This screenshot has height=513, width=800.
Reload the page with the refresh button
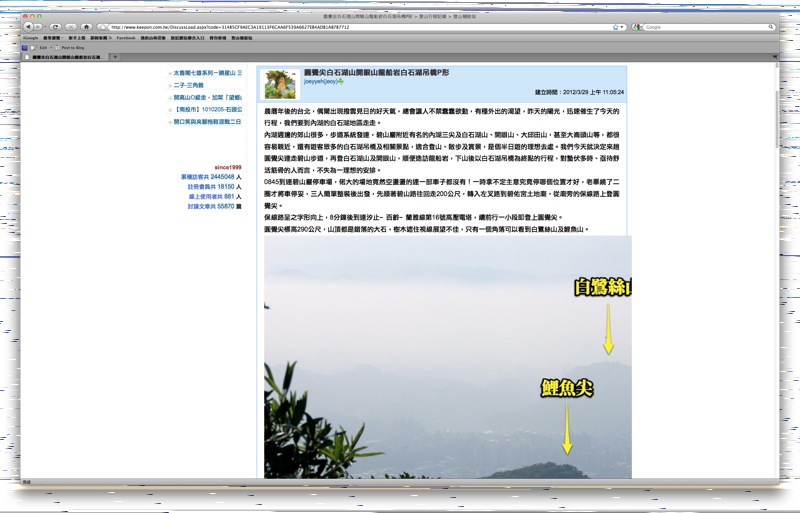click(x=55, y=27)
